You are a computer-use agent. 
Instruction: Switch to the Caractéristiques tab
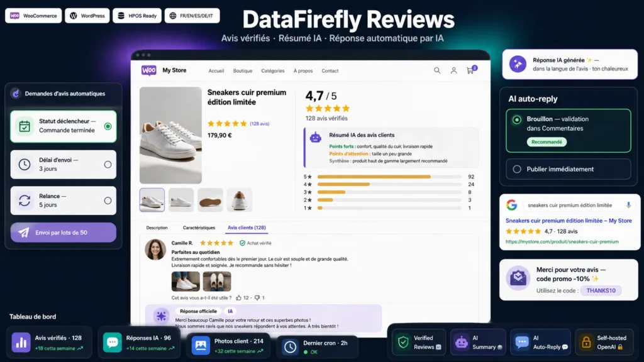click(x=199, y=228)
